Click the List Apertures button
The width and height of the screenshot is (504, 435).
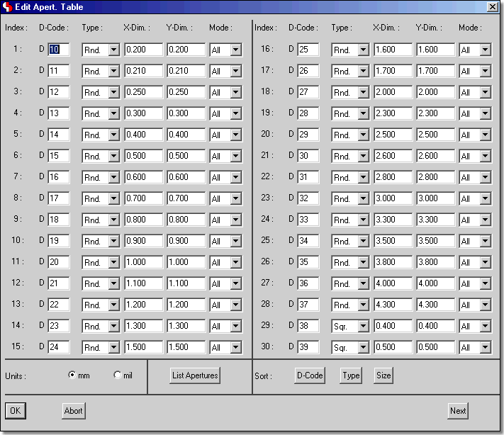195,375
